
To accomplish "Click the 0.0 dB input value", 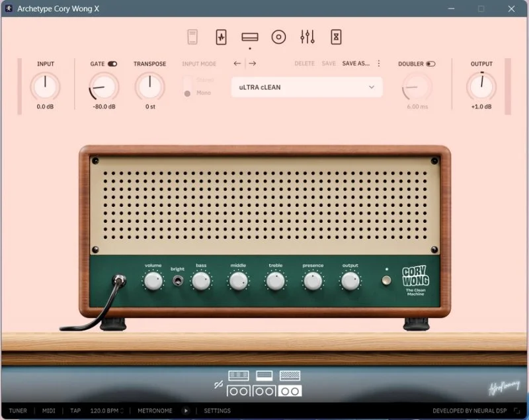I will point(45,106).
